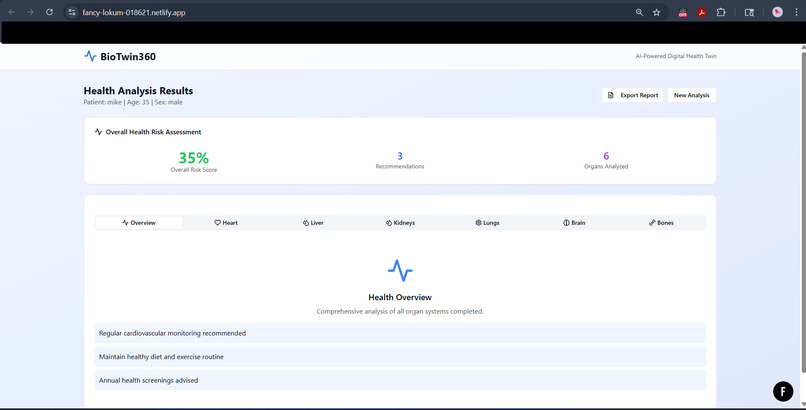This screenshot has width=806, height=410.
Task: Start a New Analysis
Action: pyautogui.click(x=691, y=95)
